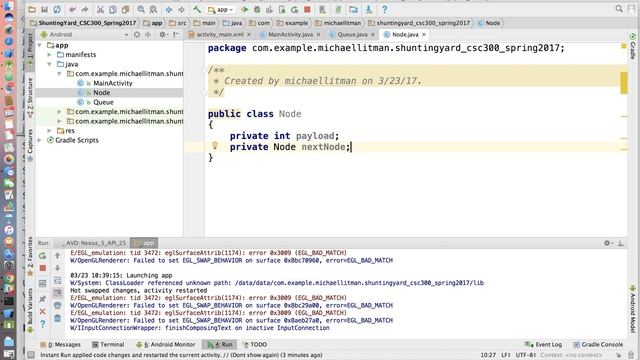This screenshot has height=360, width=640.
Task: Select the ShuntingYard_CSC300_Spring2017 breadcrumb
Action: tap(83, 23)
